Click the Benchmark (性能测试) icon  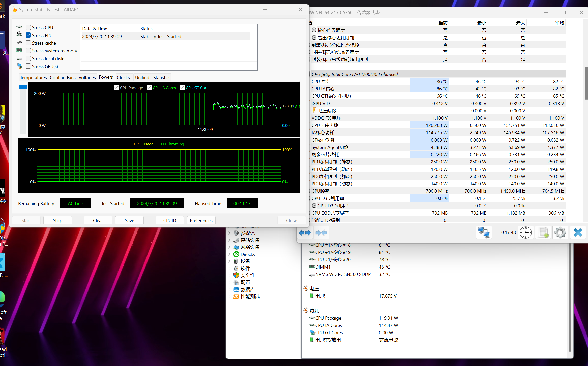(236, 296)
